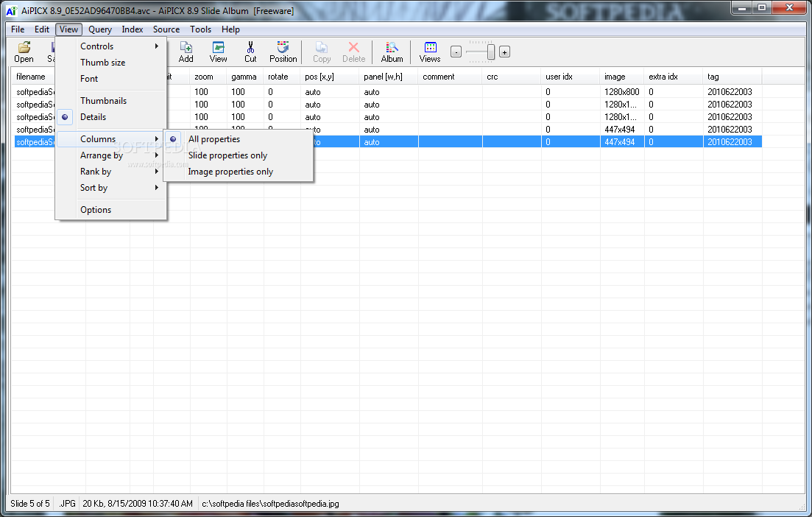Click the gamma column header
This screenshot has height=517, width=812.
(x=245, y=77)
